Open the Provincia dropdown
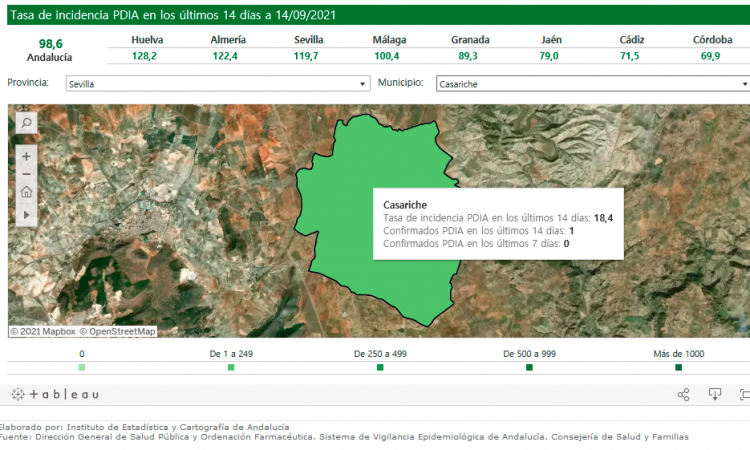 pos(217,84)
